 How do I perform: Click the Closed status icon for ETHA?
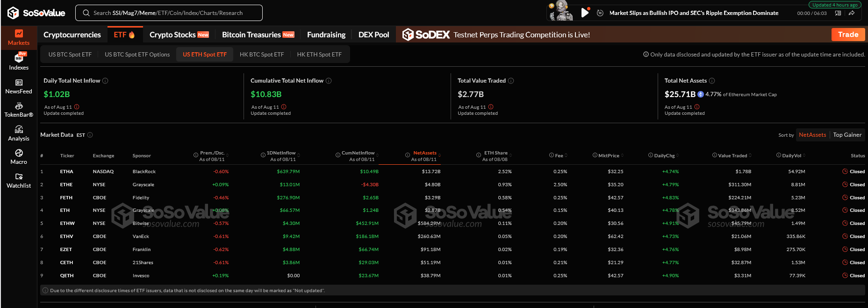click(x=845, y=171)
